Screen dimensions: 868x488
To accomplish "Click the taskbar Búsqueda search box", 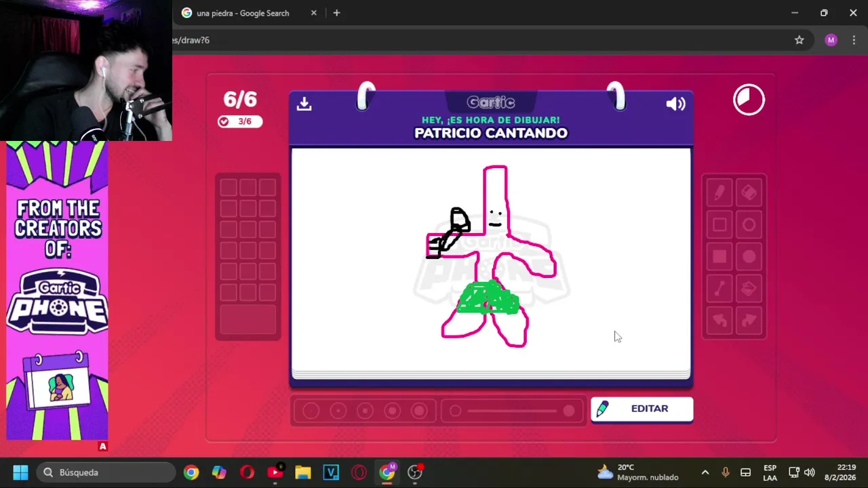I will [x=106, y=472].
